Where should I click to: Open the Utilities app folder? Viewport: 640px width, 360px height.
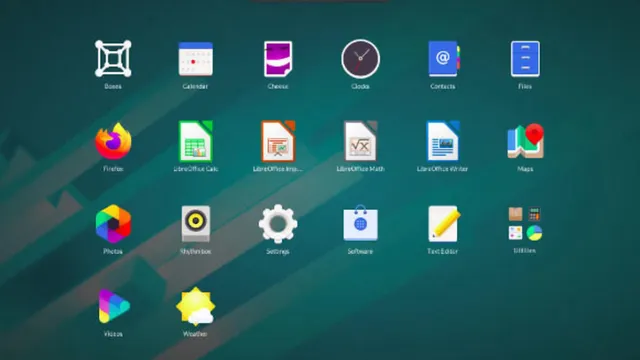click(525, 223)
